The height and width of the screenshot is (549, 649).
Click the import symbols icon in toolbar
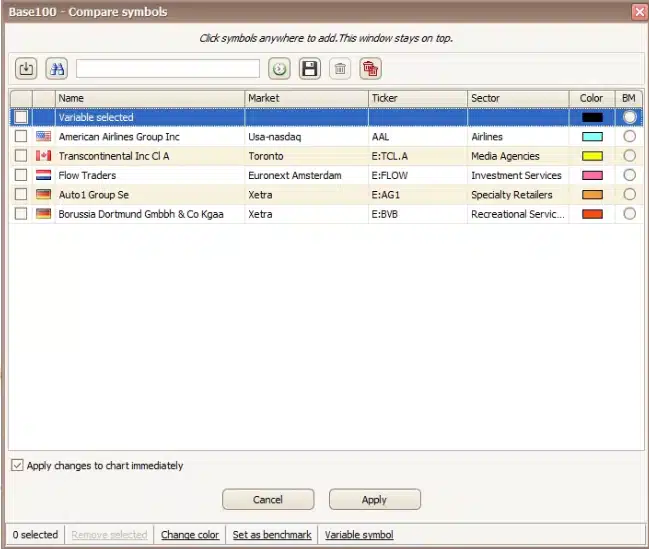point(27,68)
